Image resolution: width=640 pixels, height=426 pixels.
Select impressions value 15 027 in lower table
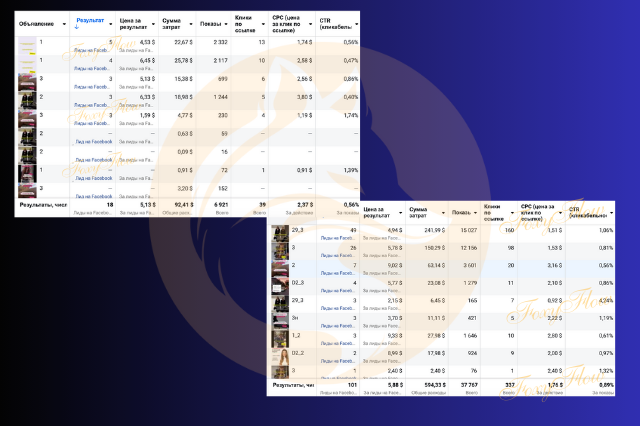pyautogui.click(x=469, y=230)
